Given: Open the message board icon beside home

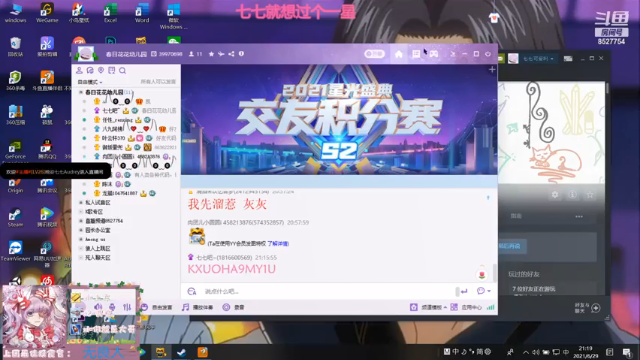Looking at the screenshot, I should coord(416,54).
